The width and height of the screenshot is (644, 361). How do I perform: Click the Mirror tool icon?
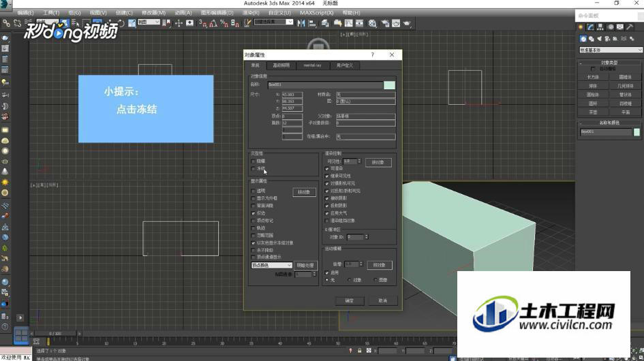coord(301,23)
